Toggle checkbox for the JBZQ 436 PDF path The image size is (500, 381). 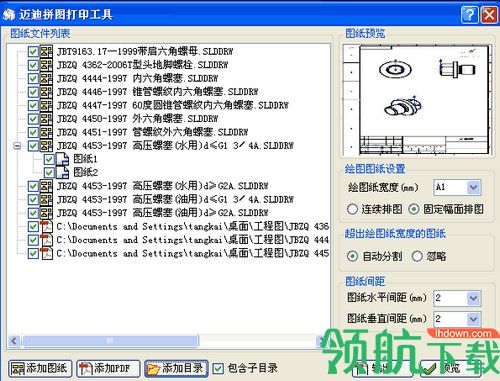pos(33,227)
